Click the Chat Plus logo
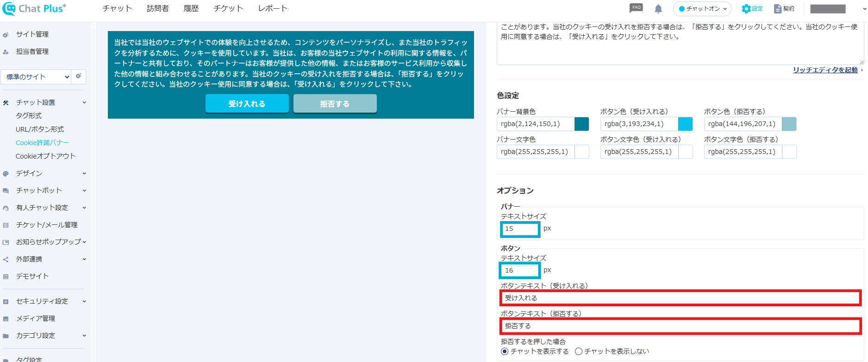The width and height of the screenshot is (868, 362). pyautogui.click(x=35, y=8)
